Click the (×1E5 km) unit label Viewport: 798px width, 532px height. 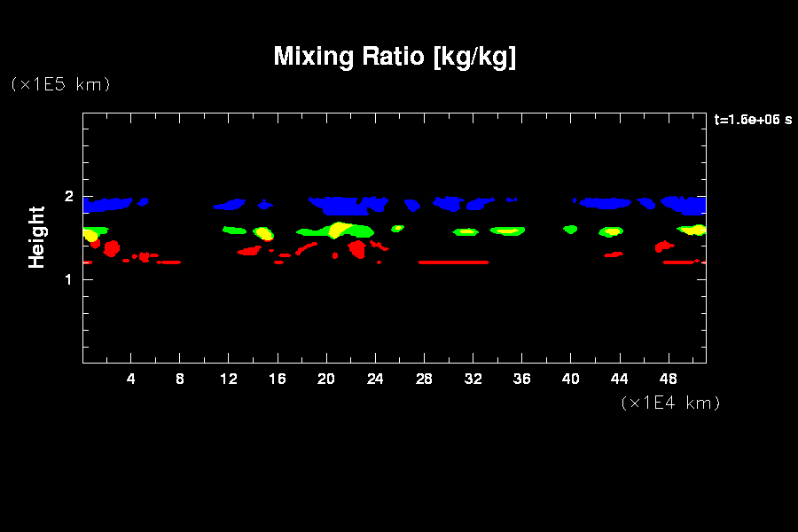[59, 84]
